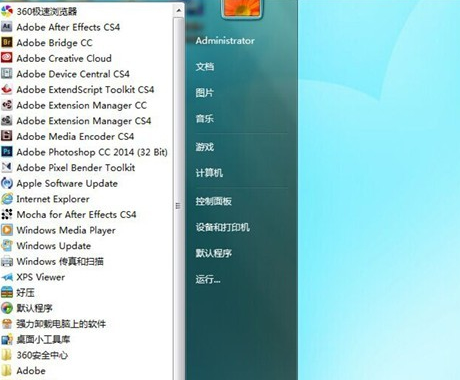Open 控制面板 from the right pane
Viewport: 460px width, 380px height.
click(214, 201)
